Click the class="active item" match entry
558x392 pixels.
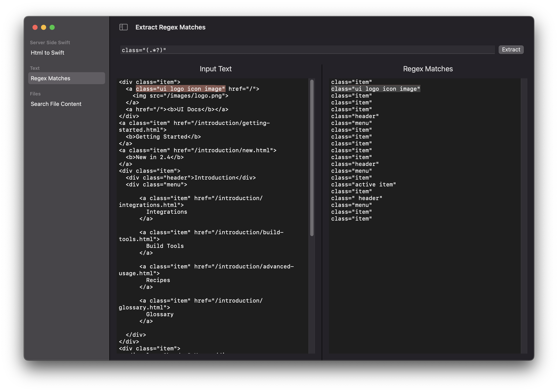(363, 184)
